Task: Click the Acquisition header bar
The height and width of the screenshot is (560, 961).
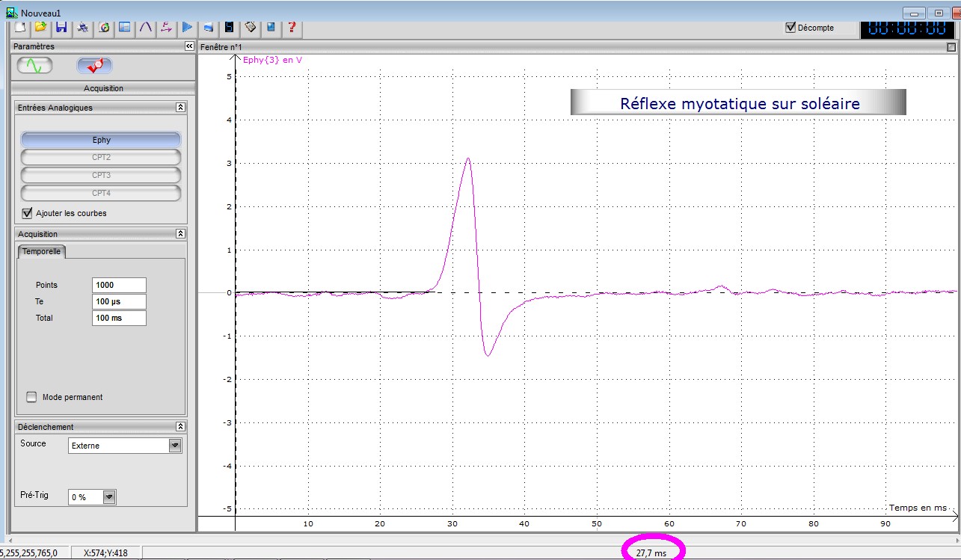Action: click(103, 88)
